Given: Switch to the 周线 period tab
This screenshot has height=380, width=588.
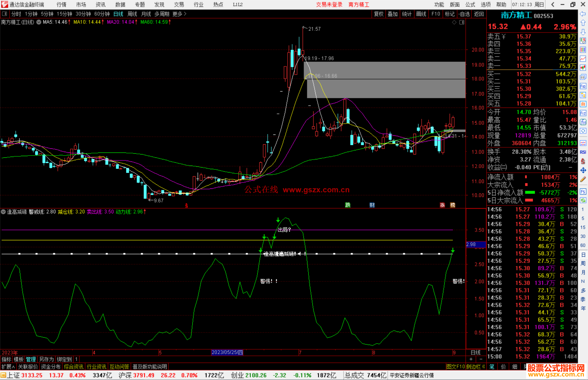Looking at the screenshot, I should click(x=132, y=14).
